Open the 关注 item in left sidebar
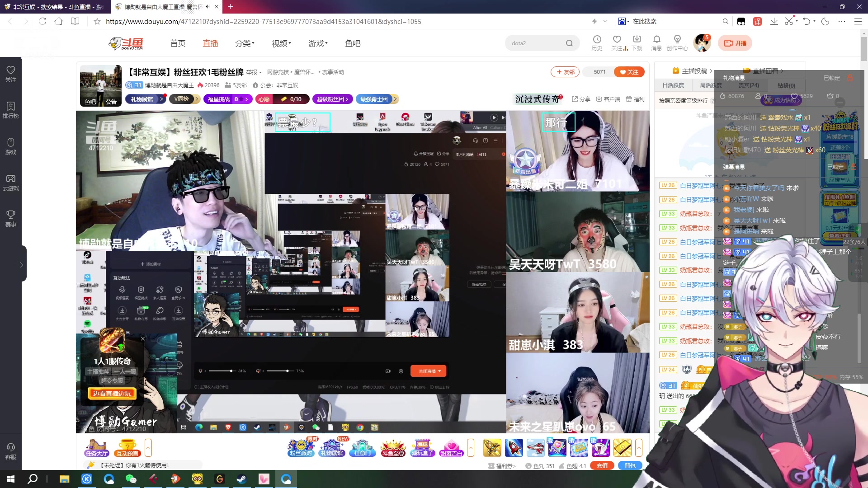 pyautogui.click(x=11, y=74)
